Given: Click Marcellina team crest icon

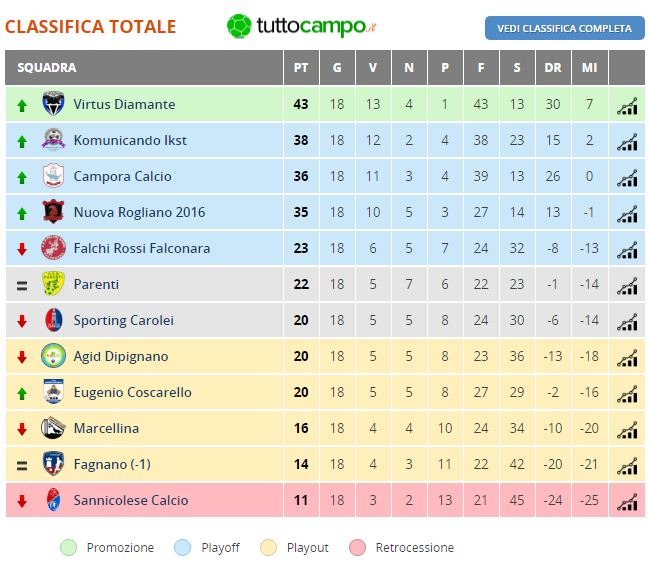Looking at the screenshot, I should (x=53, y=428).
